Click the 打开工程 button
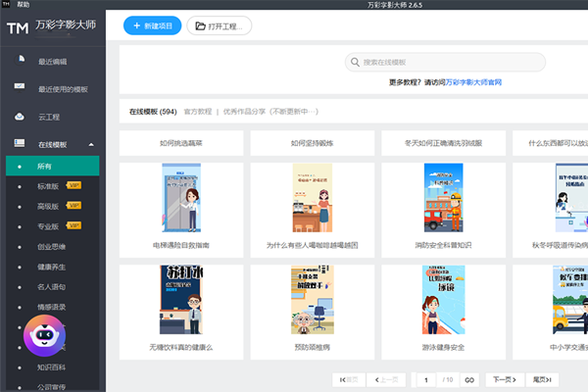This screenshot has width=588, height=392. pyautogui.click(x=219, y=25)
